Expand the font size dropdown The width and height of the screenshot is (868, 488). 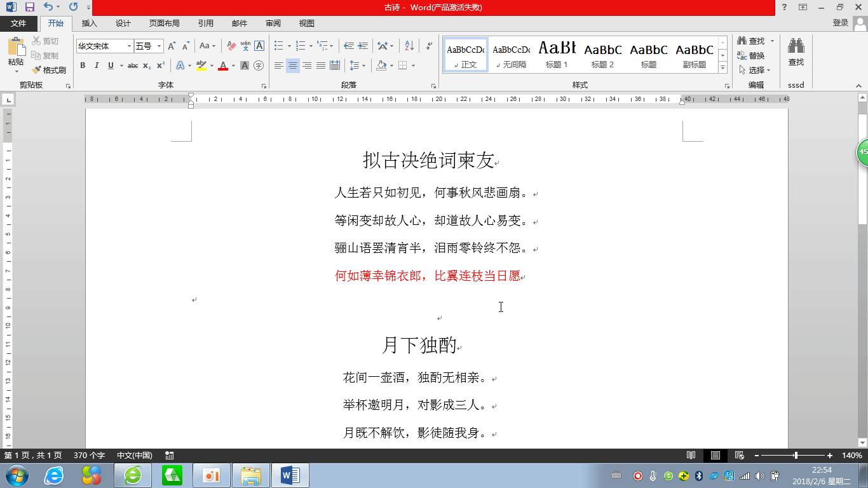pos(159,46)
